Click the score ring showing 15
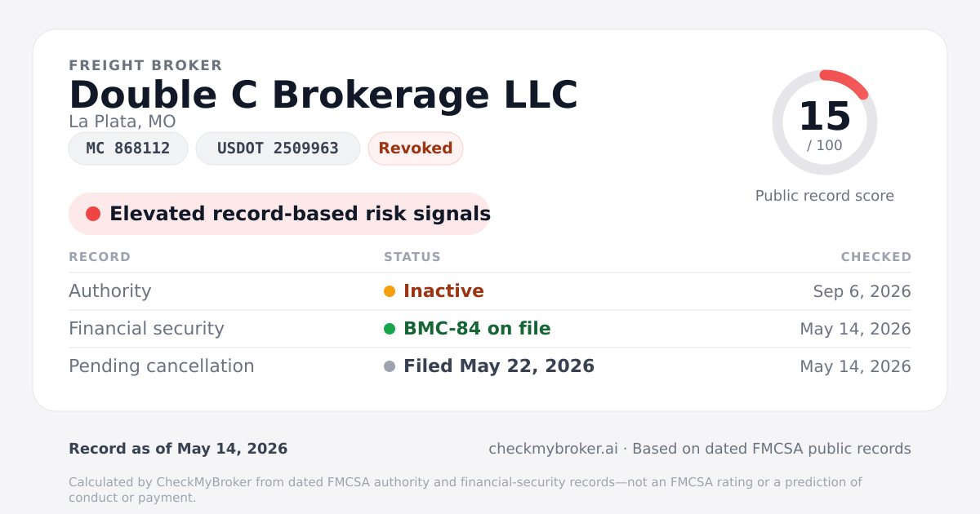The width and height of the screenshot is (980, 514). tap(825, 122)
